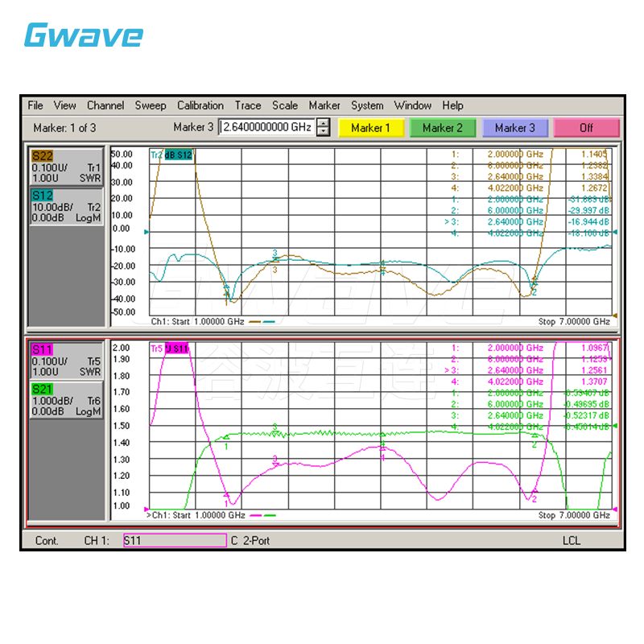This screenshot has height=644, width=644.
Task: Open the Calibration menu
Action: point(200,105)
